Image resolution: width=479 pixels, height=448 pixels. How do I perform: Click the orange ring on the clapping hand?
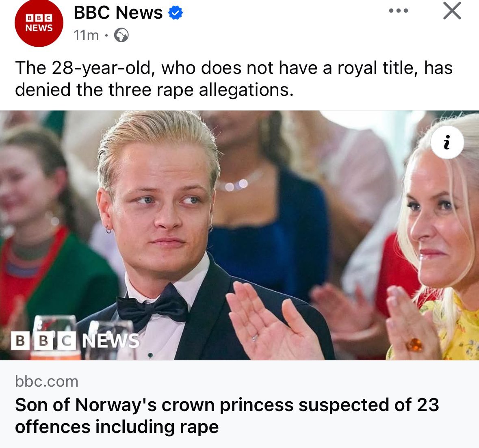click(414, 345)
